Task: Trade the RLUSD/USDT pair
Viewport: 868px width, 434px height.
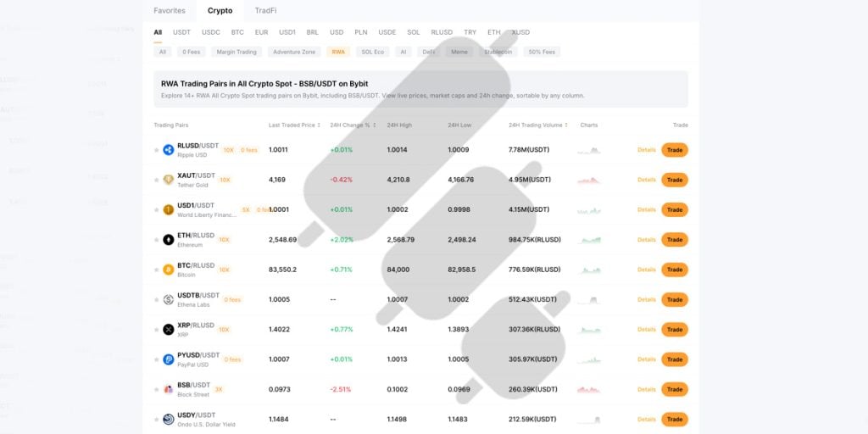Action: (674, 150)
